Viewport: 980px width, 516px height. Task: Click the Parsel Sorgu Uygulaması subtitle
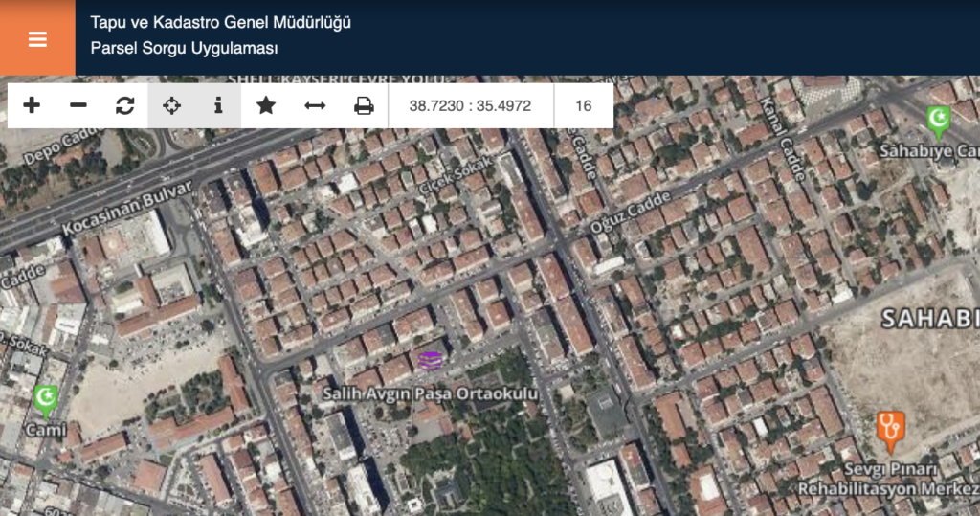[x=185, y=48]
